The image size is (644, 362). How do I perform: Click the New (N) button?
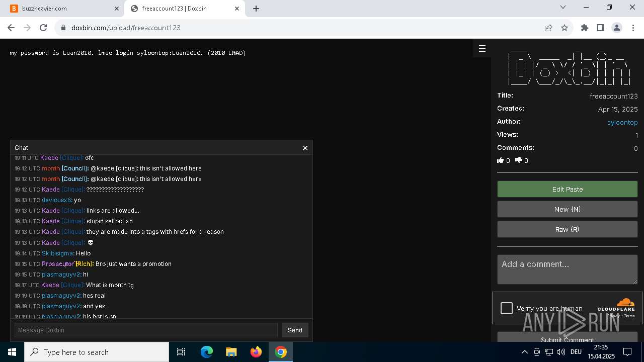568,209
